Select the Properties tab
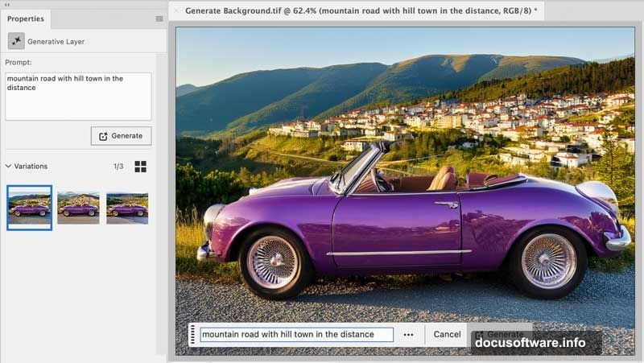The width and height of the screenshot is (644, 363). pos(26,19)
